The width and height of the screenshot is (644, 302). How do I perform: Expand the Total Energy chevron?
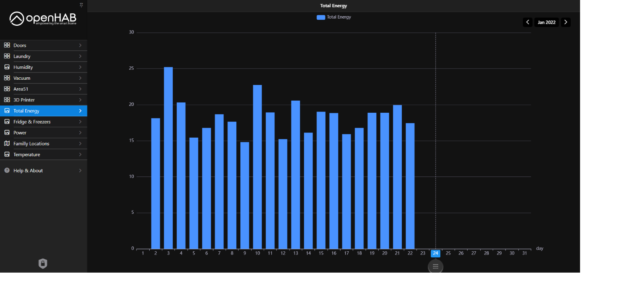[80, 111]
